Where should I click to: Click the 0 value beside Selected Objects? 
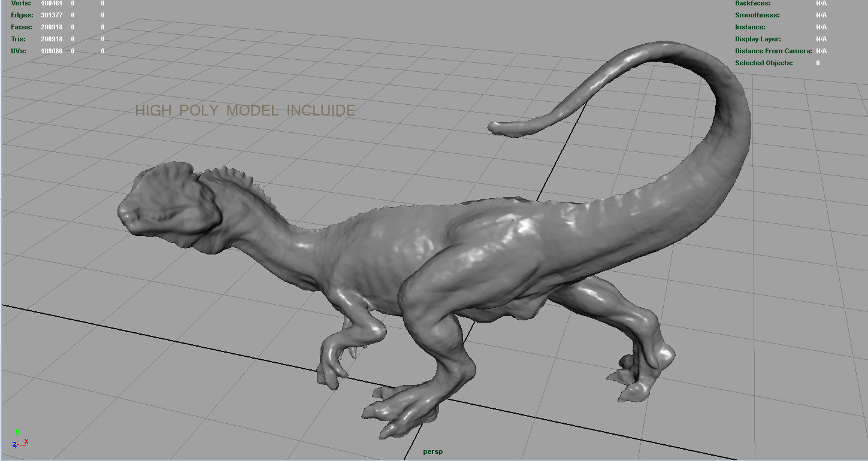tap(818, 63)
